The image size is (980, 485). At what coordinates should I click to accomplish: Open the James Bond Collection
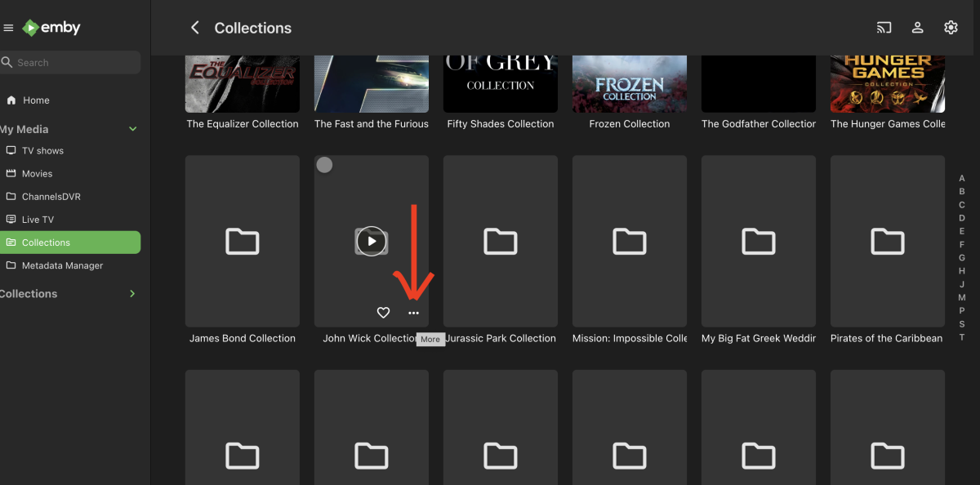click(242, 241)
